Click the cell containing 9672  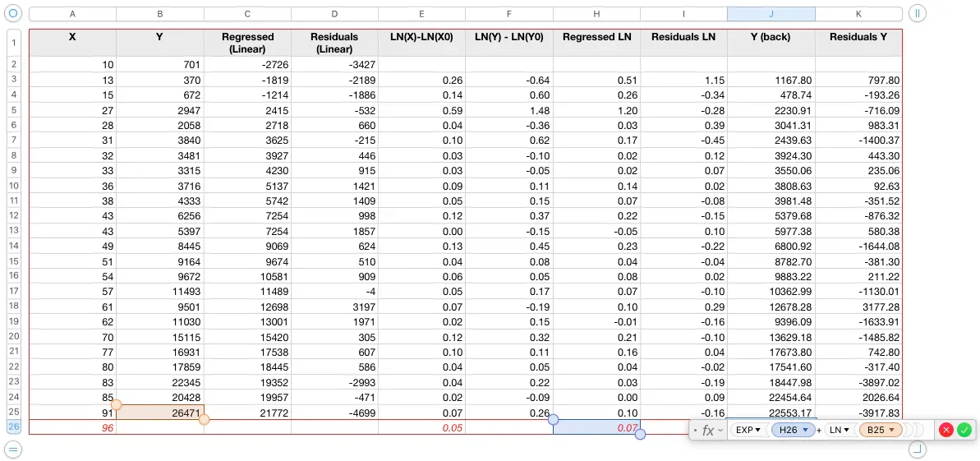point(160,276)
